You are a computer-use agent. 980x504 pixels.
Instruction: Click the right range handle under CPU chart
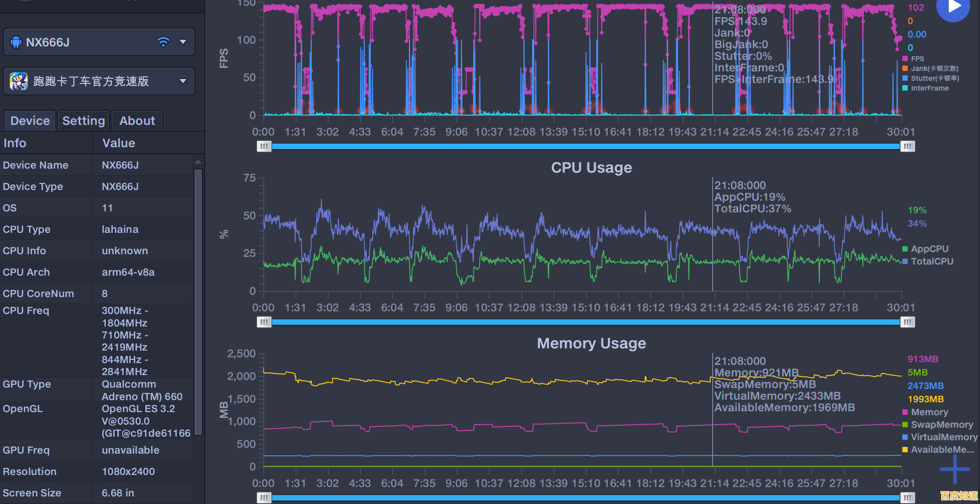[908, 322]
